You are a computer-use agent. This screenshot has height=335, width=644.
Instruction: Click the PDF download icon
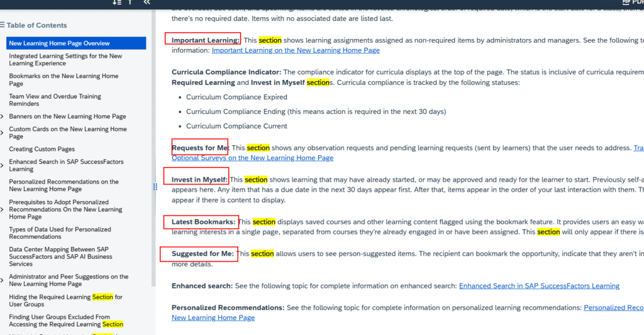[x=629, y=3]
